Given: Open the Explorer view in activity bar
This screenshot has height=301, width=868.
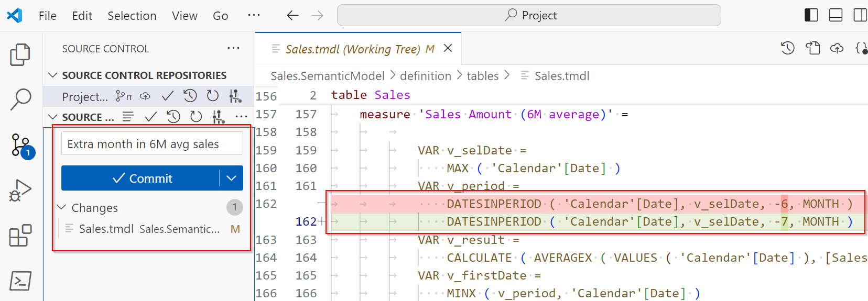Looking at the screenshot, I should click(20, 54).
